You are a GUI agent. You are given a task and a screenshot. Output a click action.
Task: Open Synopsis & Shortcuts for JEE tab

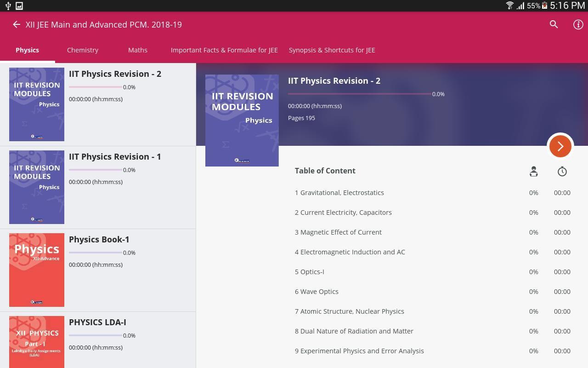click(332, 50)
